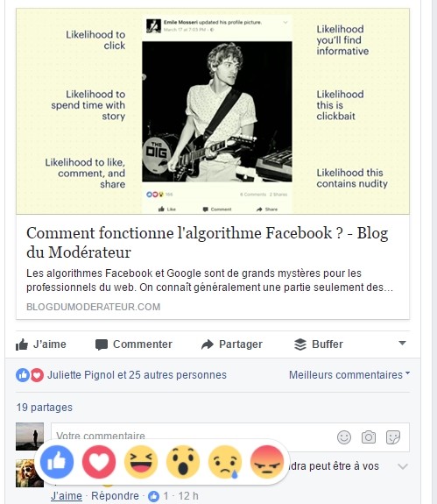This screenshot has height=504, width=437.
Task: Expand the comment options chevron
Action: (x=403, y=466)
